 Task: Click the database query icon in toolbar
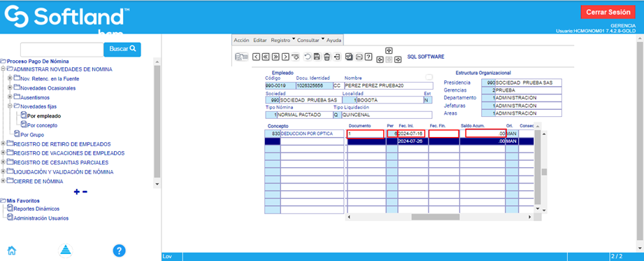[x=241, y=57]
